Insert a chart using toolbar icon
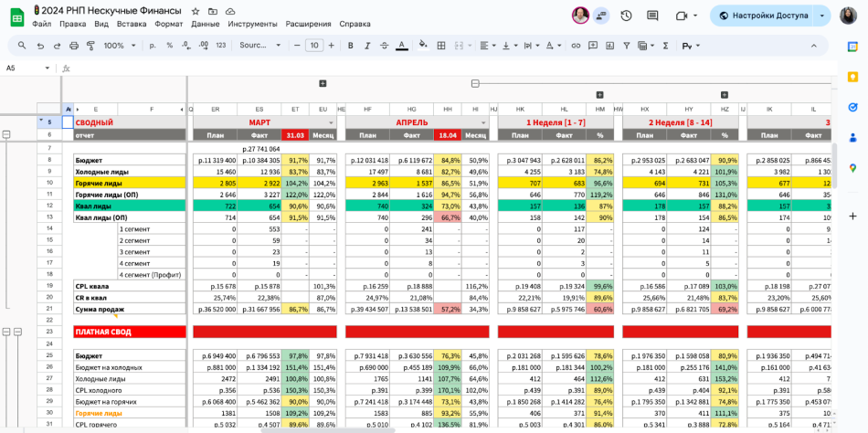 610,46
